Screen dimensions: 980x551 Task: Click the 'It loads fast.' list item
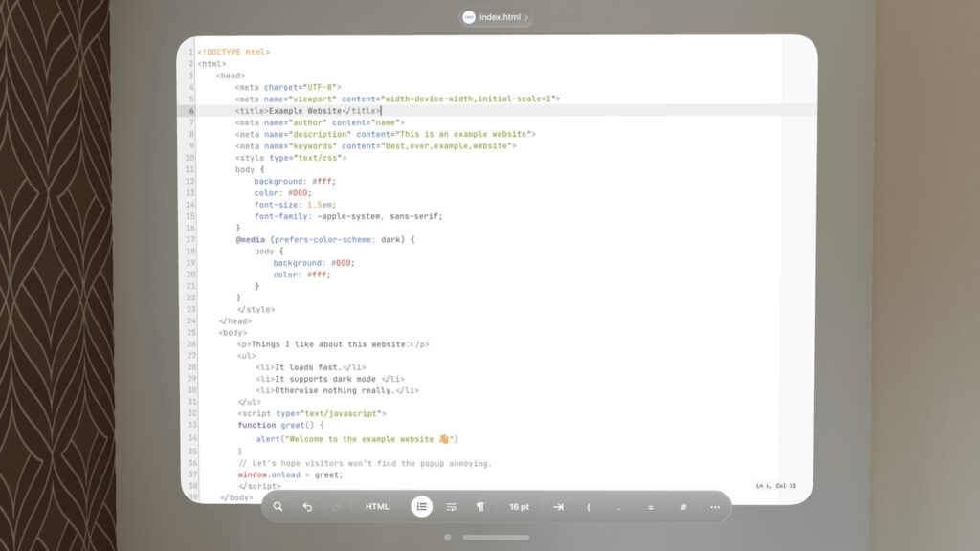coord(311,367)
